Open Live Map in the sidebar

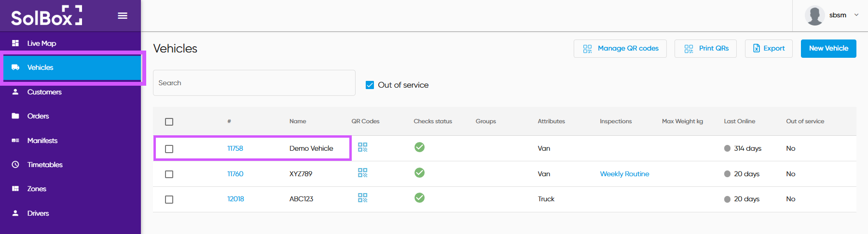(41, 43)
